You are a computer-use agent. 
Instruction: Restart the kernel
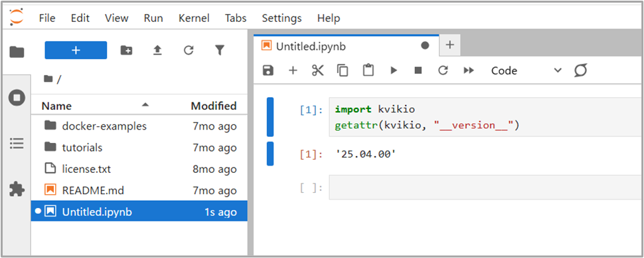(443, 70)
